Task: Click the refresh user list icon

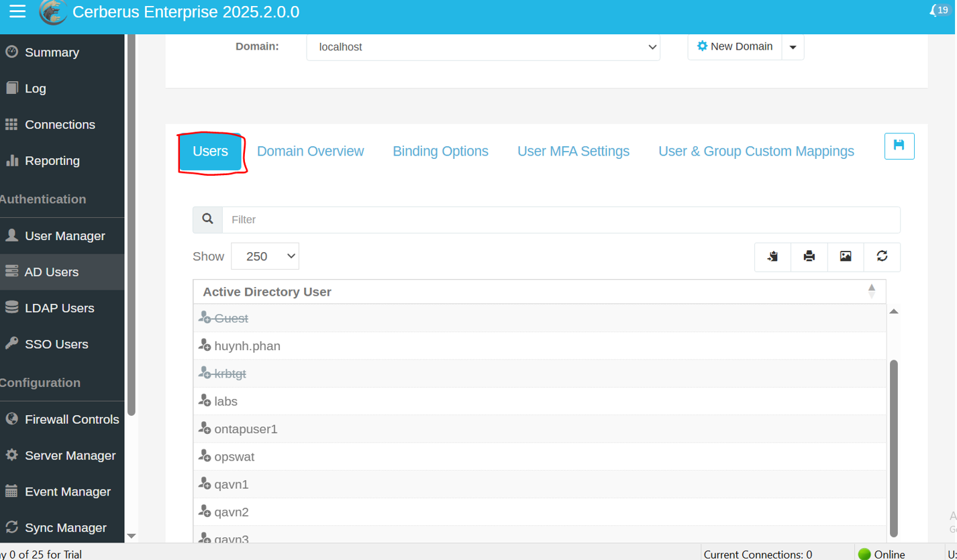Action: 882,256
